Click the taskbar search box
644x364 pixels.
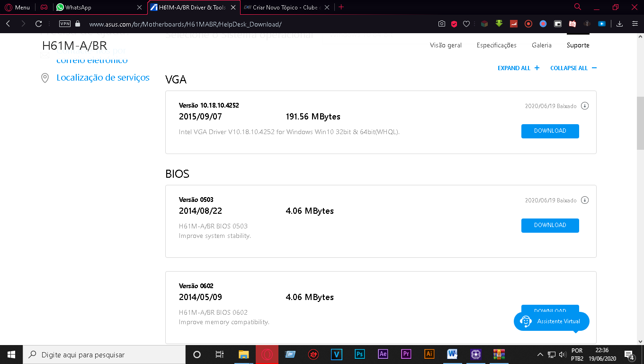tap(104, 355)
